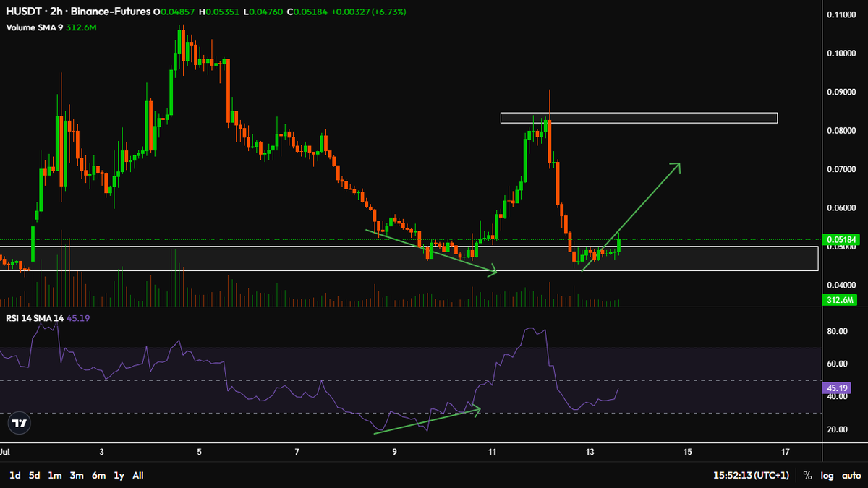
Task: Click the date label 17 on time axis
Action: pyautogui.click(x=786, y=452)
